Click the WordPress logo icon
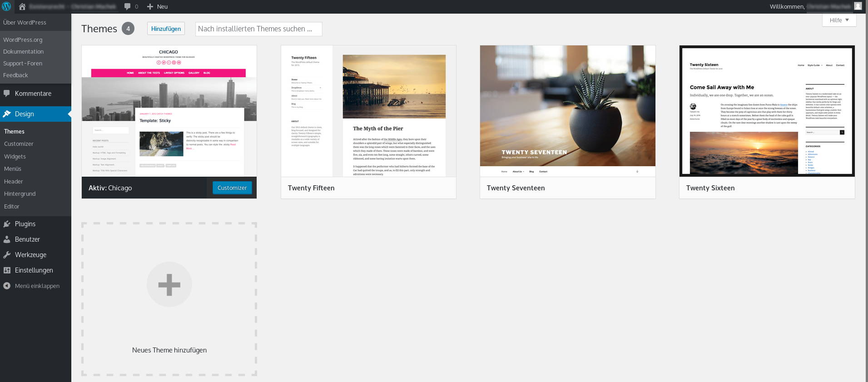 (6, 6)
